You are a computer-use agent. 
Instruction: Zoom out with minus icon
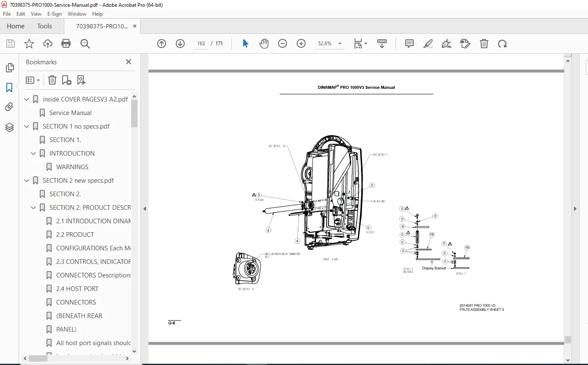click(283, 44)
